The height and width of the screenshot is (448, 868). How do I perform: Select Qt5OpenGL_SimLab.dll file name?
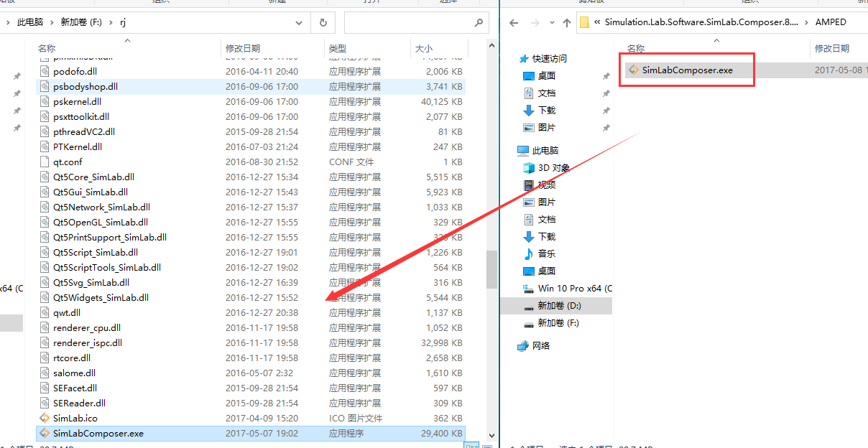pyautogui.click(x=101, y=222)
